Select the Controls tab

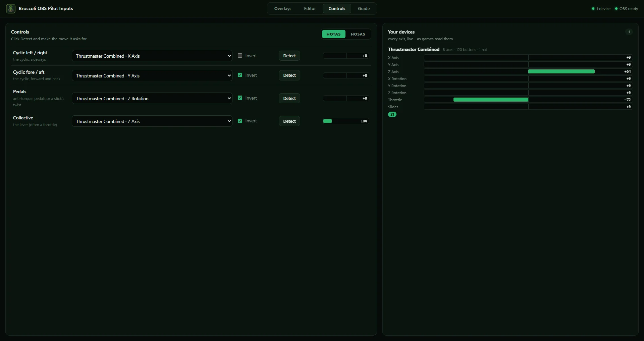coord(337,9)
